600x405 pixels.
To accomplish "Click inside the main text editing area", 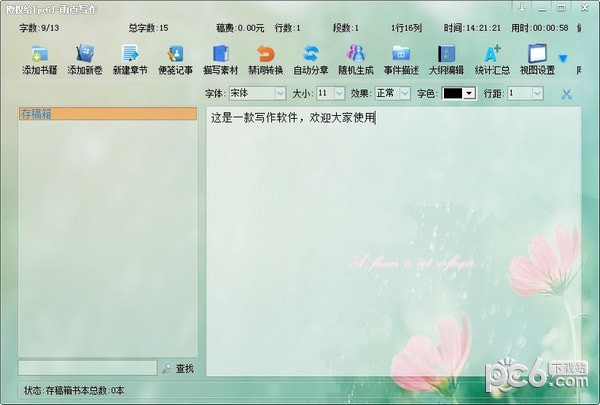I will 394,241.
